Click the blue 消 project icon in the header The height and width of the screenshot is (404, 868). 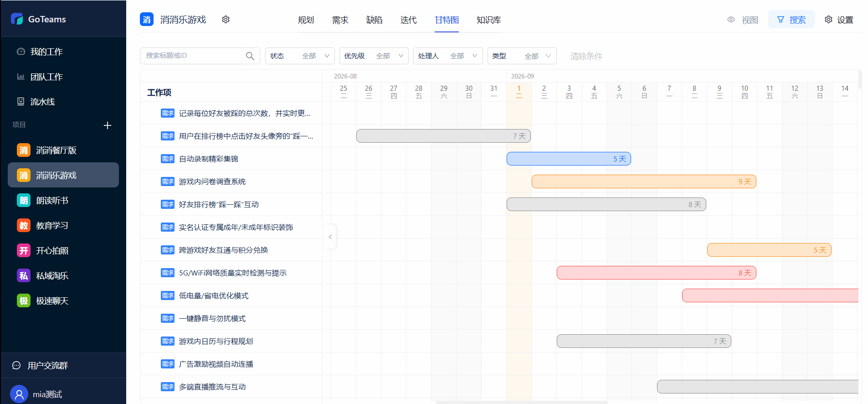pyautogui.click(x=147, y=20)
